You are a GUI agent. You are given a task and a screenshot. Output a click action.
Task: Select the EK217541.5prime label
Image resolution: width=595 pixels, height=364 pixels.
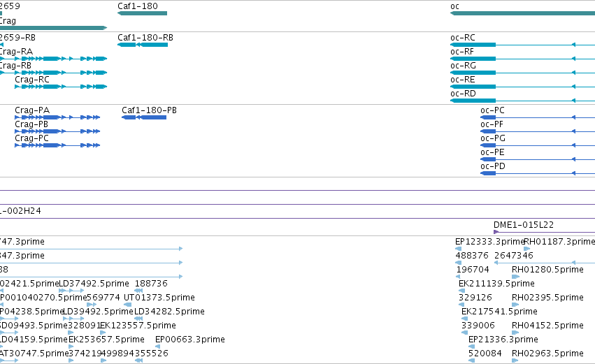pyautogui.click(x=499, y=312)
